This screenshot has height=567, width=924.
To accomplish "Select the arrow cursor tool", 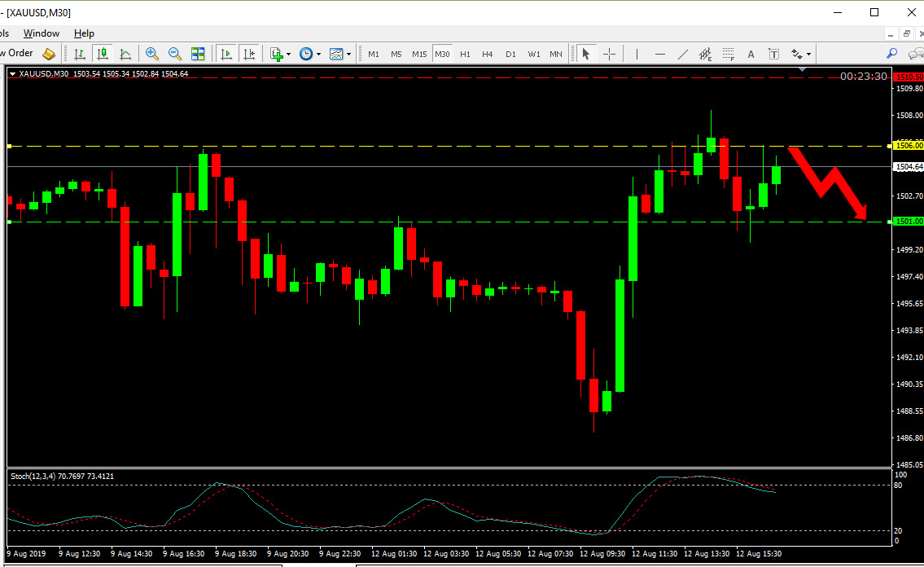I will click(586, 54).
